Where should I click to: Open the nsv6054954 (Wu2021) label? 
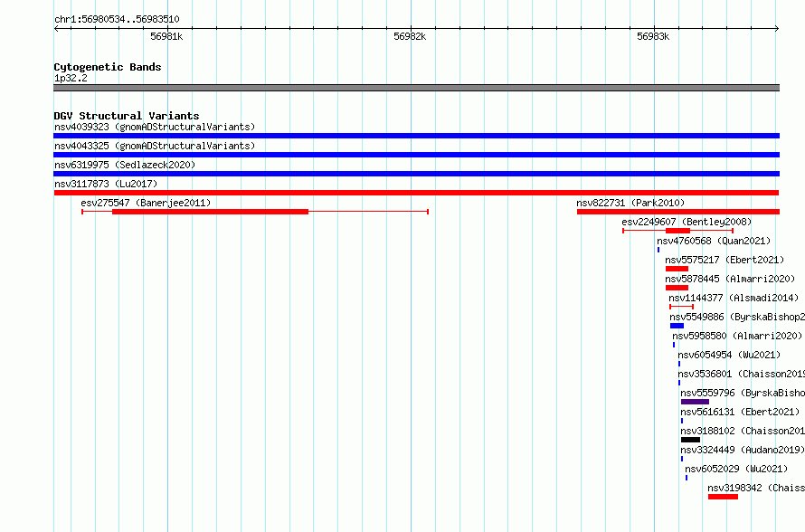tap(729, 355)
